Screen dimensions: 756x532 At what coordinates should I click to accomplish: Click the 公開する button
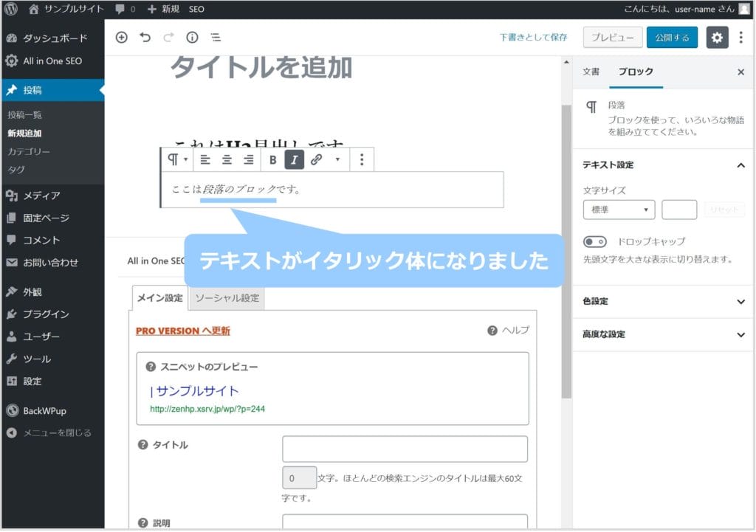click(672, 38)
